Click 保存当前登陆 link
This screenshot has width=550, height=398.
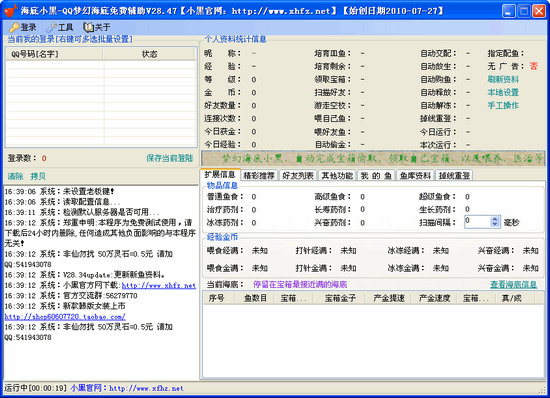click(x=170, y=158)
